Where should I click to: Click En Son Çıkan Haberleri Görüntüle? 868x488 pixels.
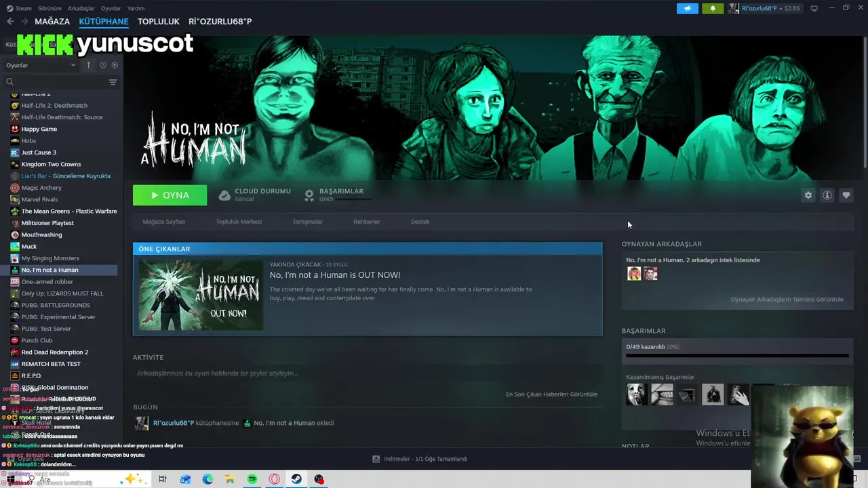[x=551, y=394]
